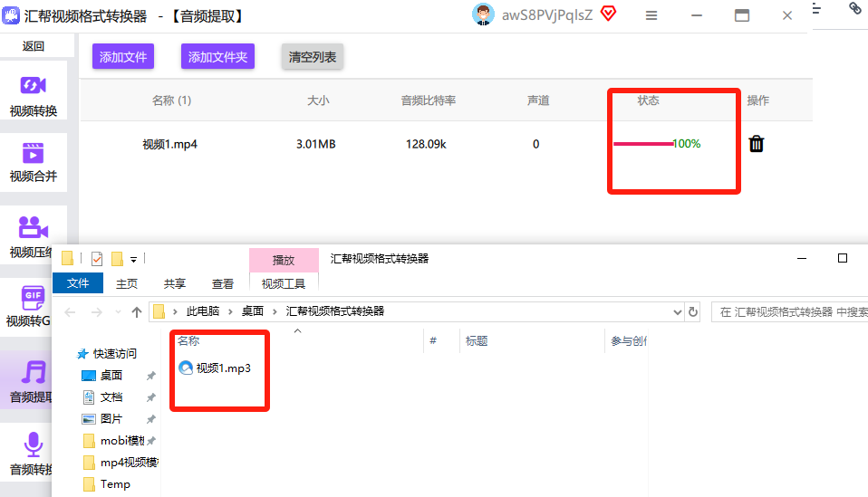
Task: Switch to the 主页 ribbon tab
Action: tap(126, 283)
